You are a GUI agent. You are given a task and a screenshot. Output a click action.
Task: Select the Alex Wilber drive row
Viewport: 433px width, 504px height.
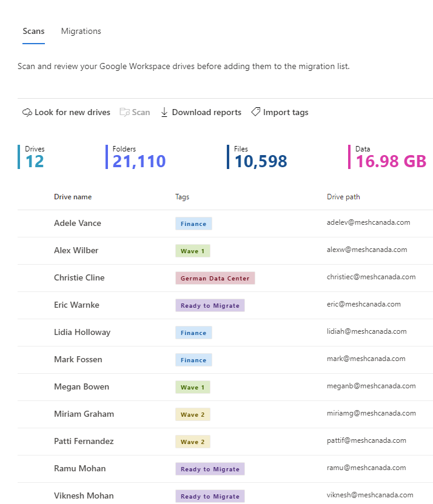coord(225,251)
